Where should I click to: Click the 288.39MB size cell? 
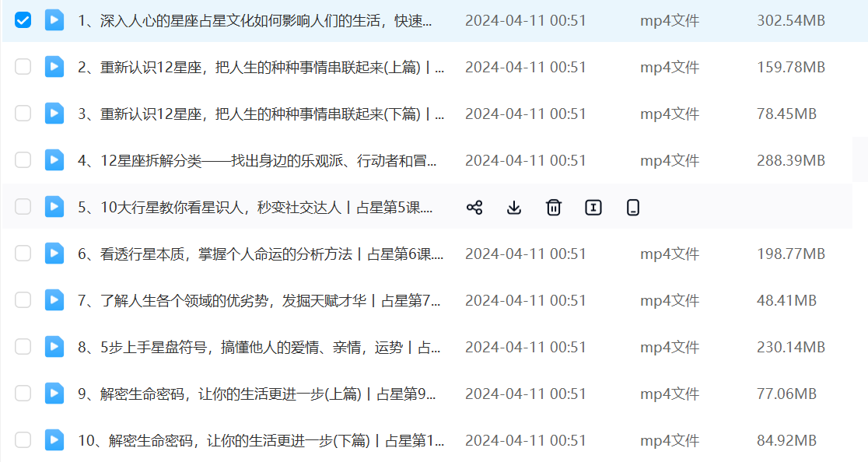coord(790,161)
